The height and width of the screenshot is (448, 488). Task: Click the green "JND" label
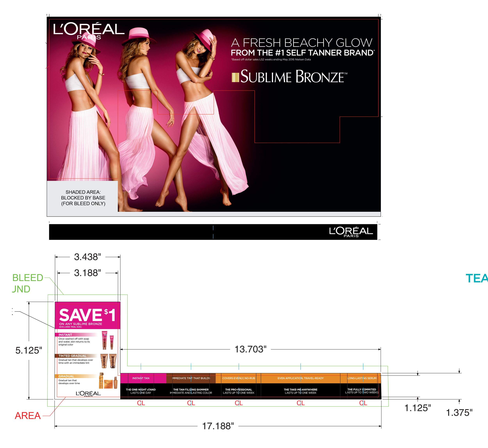click(21, 289)
